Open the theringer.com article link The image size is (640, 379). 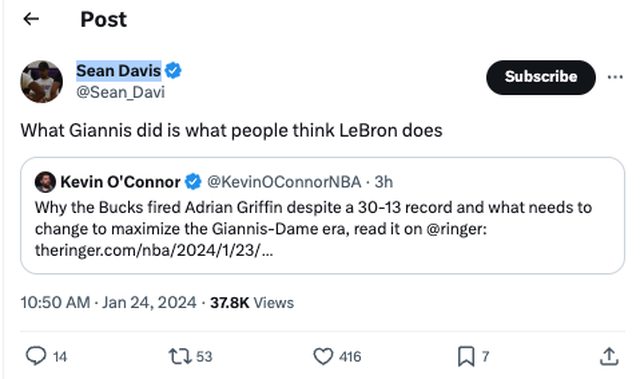click(x=154, y=250)
